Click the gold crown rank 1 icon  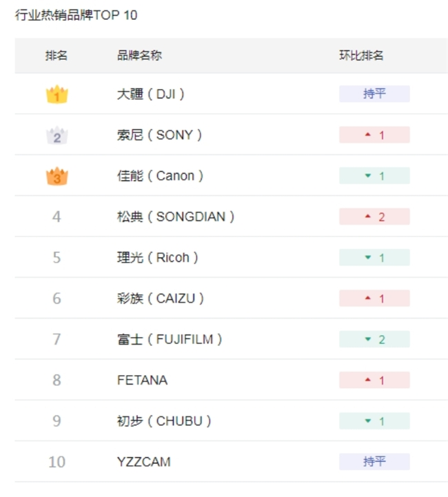tap(57, 94)
